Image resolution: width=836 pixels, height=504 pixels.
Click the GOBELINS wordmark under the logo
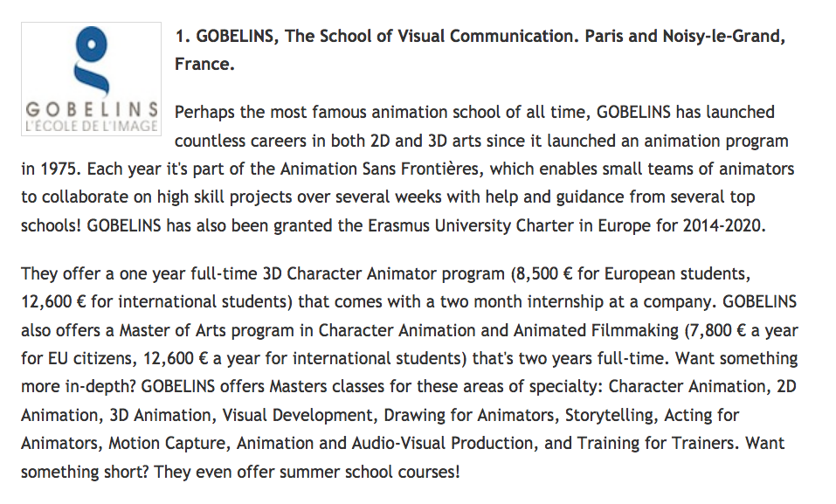click(91, 110)
